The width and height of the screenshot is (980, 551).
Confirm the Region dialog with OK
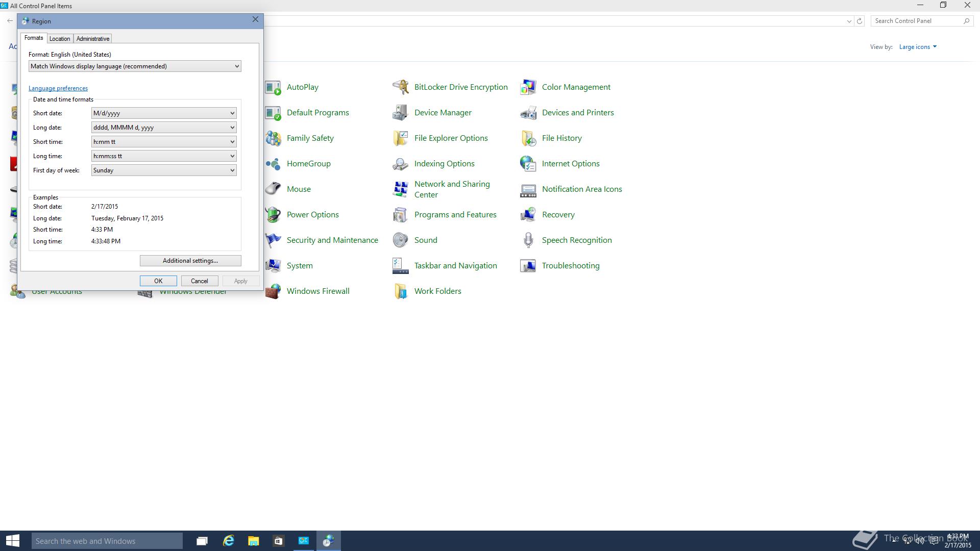(158, 281)
